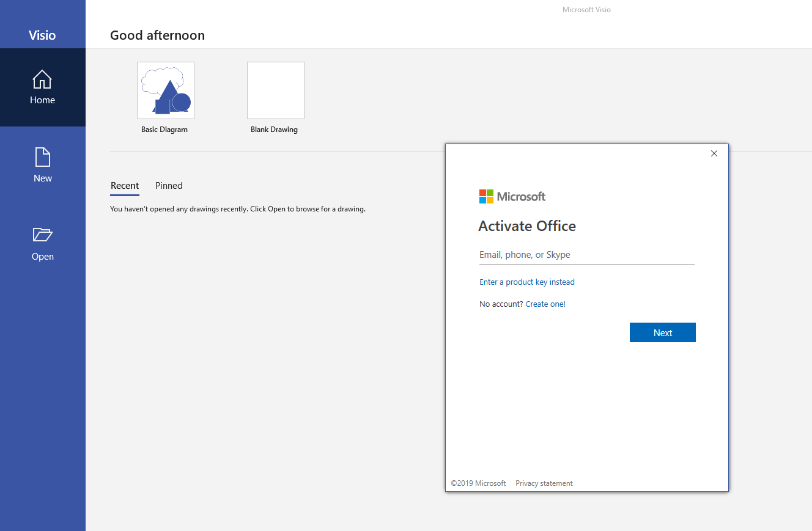Click the Basic Diagram label text

pos(164,130)
